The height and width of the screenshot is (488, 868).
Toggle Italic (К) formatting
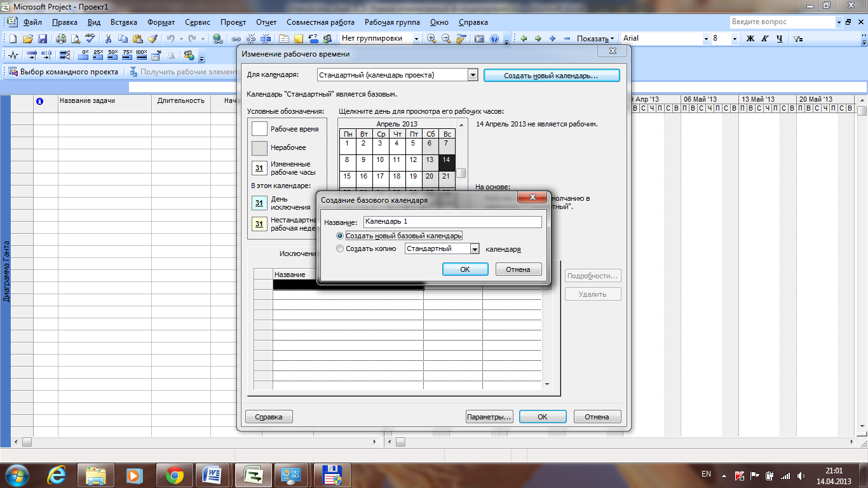tap(764, 38)
